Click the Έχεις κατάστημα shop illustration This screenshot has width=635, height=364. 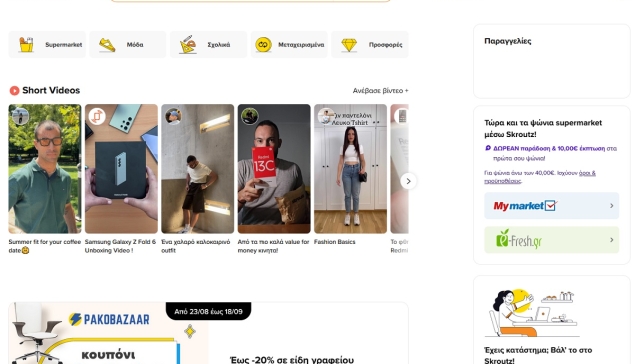coord(533,313)
